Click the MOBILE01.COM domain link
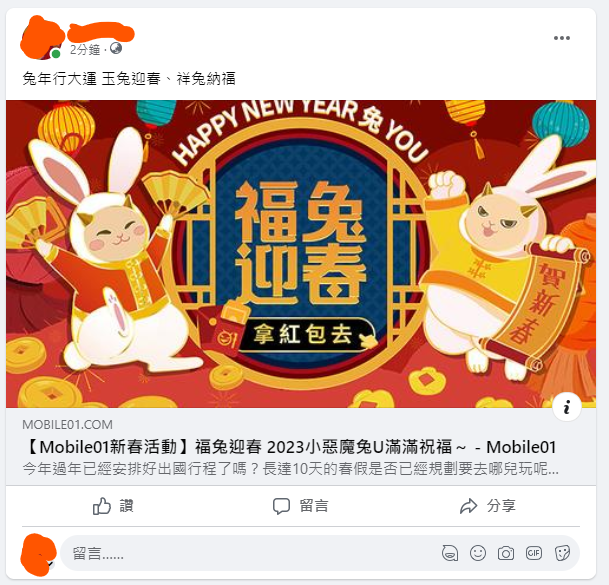This screenshot has height=585, width=609. (x=68, y=425)
